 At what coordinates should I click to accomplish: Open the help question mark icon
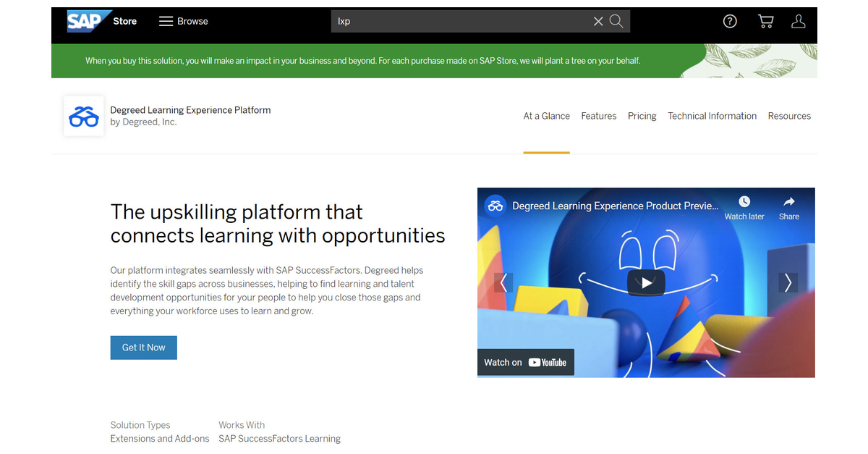(730, 21)
